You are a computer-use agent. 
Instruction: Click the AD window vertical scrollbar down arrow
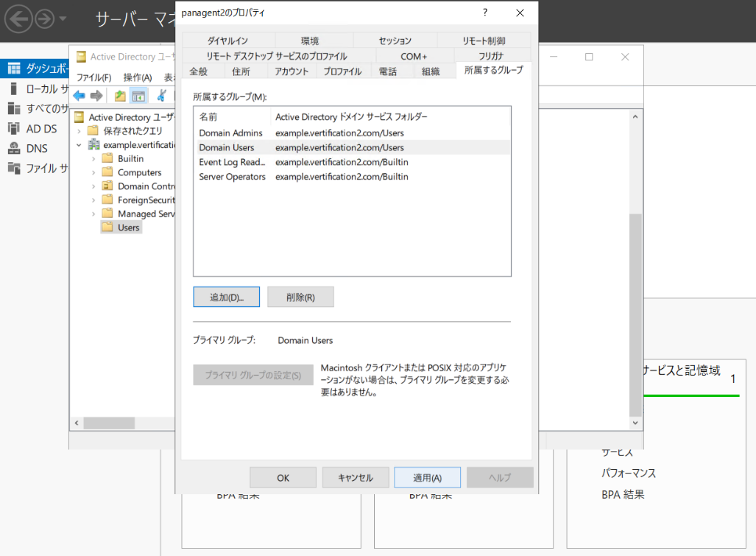635,423
